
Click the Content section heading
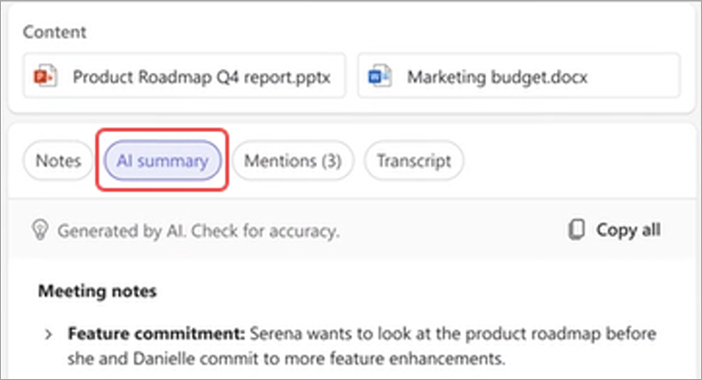(x=54, y=32)
